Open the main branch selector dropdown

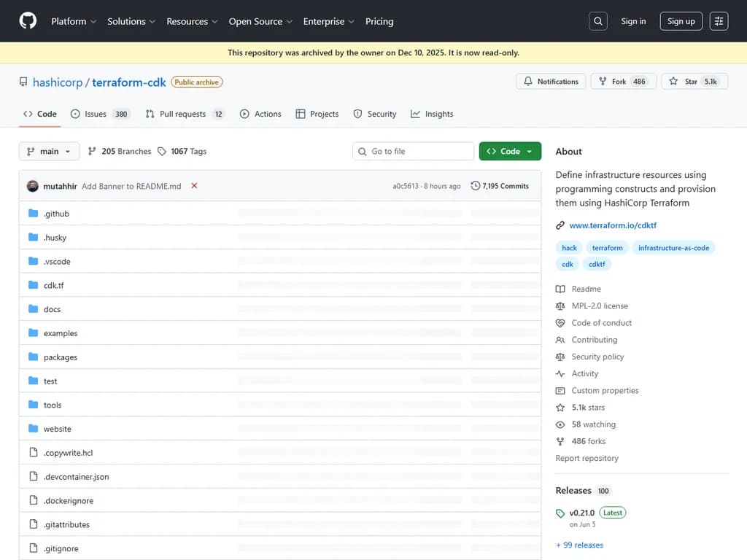pyautogui.click(x=48, y=151)
